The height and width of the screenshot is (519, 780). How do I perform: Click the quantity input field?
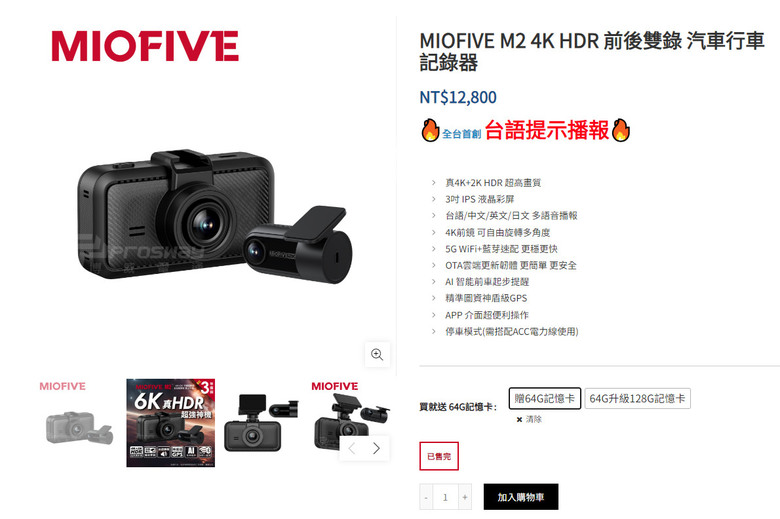coord(445,497)
